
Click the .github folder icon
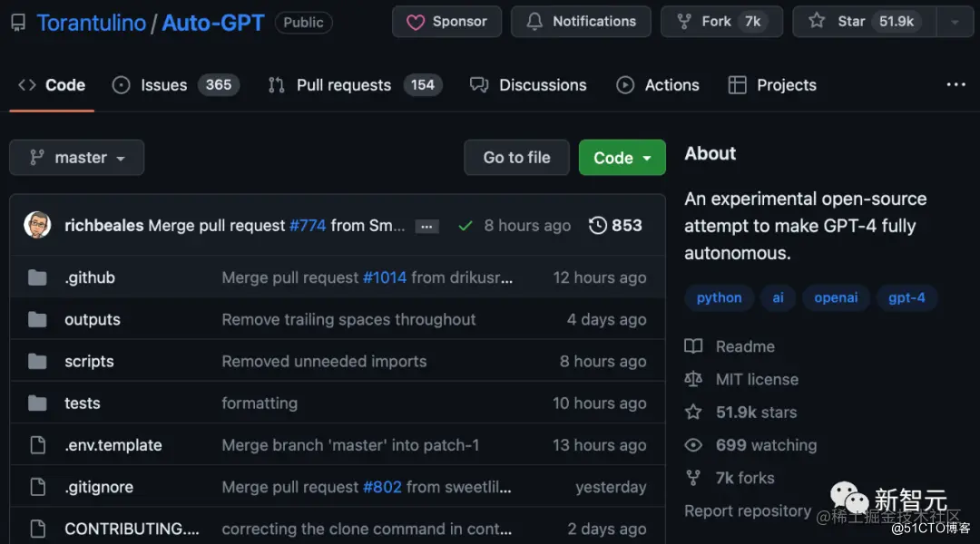37,277
